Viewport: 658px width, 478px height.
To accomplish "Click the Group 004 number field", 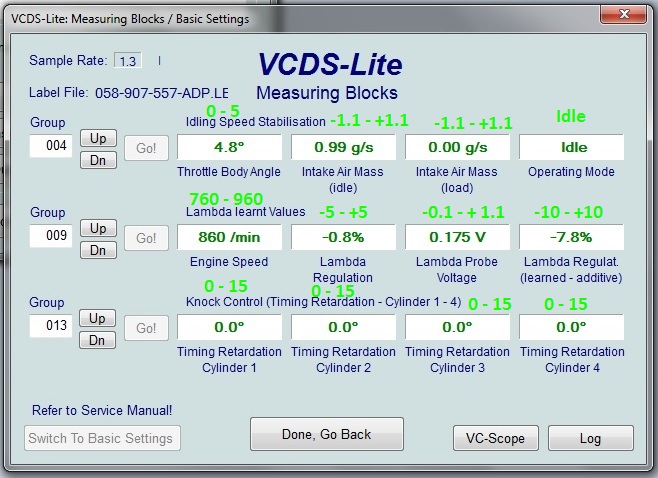I will [51, 147].
